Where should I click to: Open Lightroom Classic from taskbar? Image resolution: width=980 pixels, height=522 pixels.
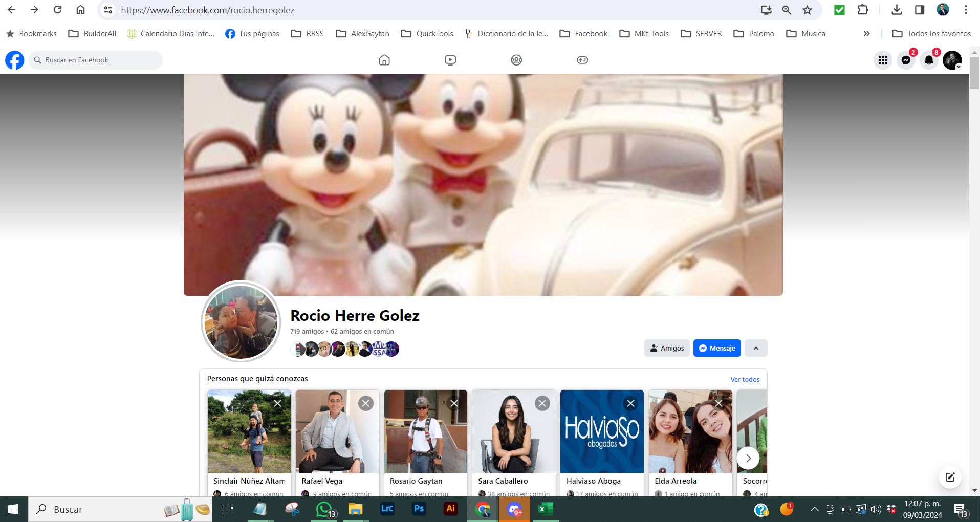(x=387, y=509)
